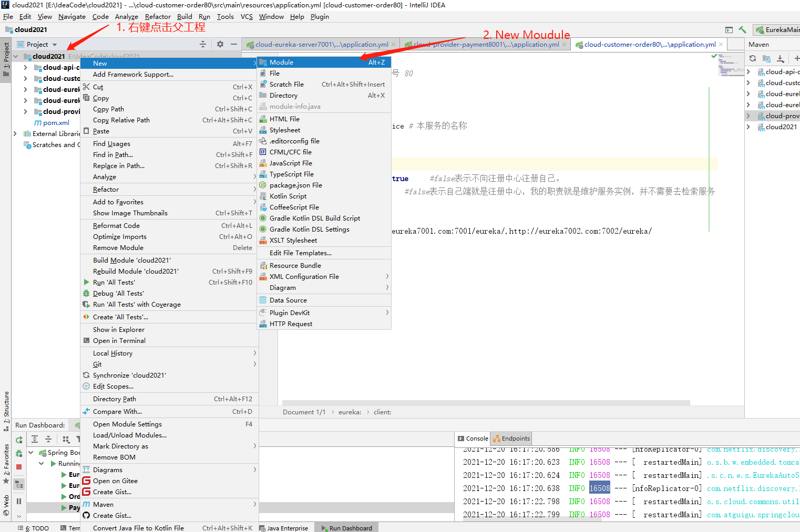Open 6: TODO tool window button

pyautogui.click(x=33, y=528)
